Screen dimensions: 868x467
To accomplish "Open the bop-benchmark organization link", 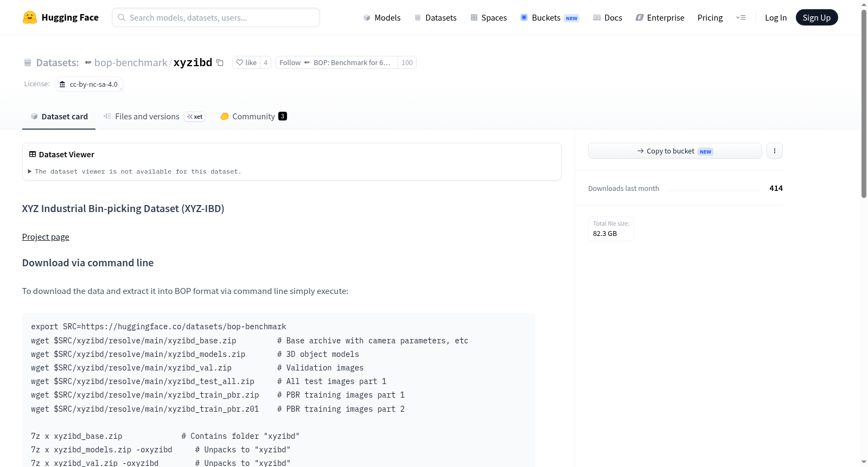I will (x=131, y=62).
